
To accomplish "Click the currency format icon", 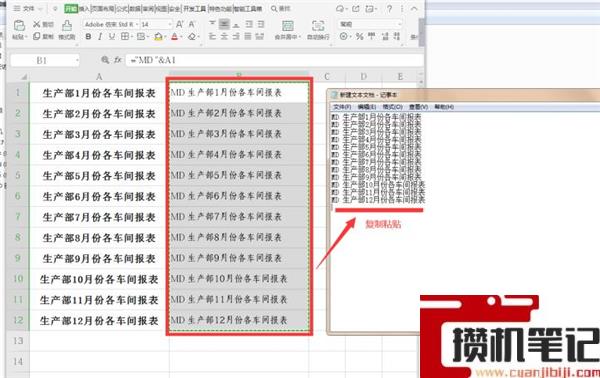I will (344, 36).
